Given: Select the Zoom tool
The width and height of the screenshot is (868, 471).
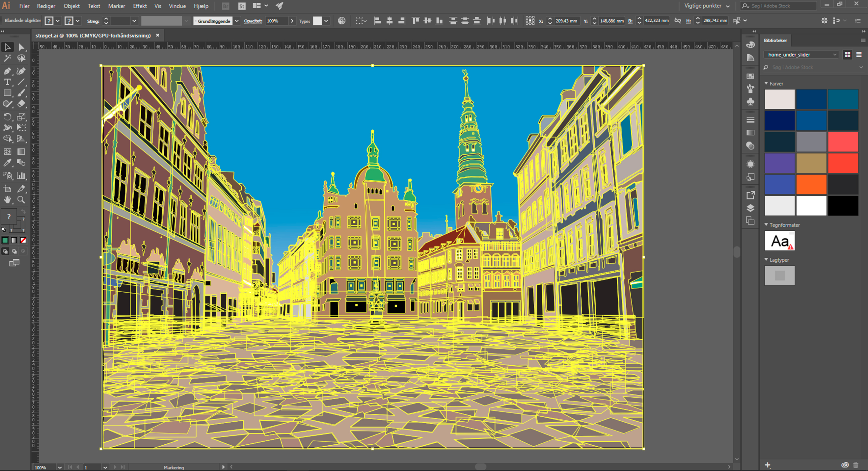Looking at the screenshot, I should click(21, 200).
